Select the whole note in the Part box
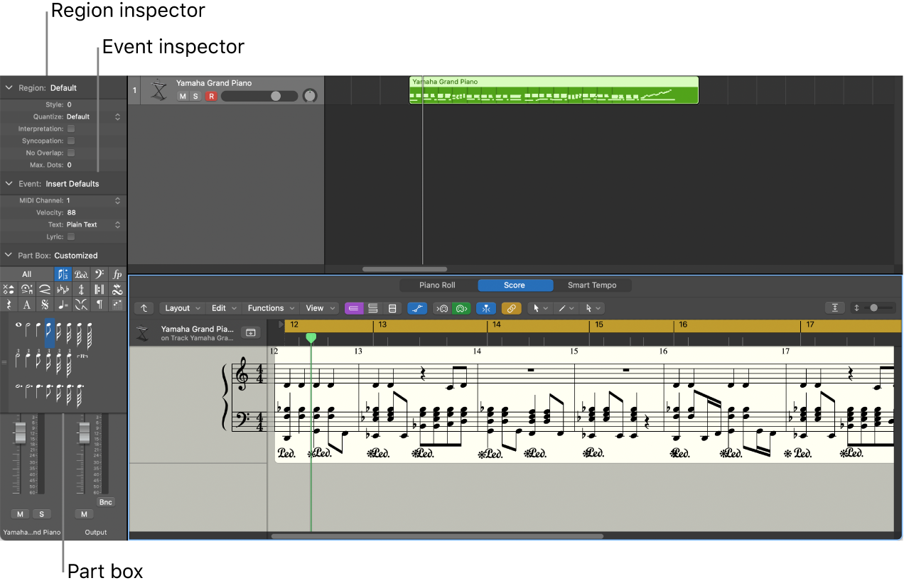 click(18, 325)
